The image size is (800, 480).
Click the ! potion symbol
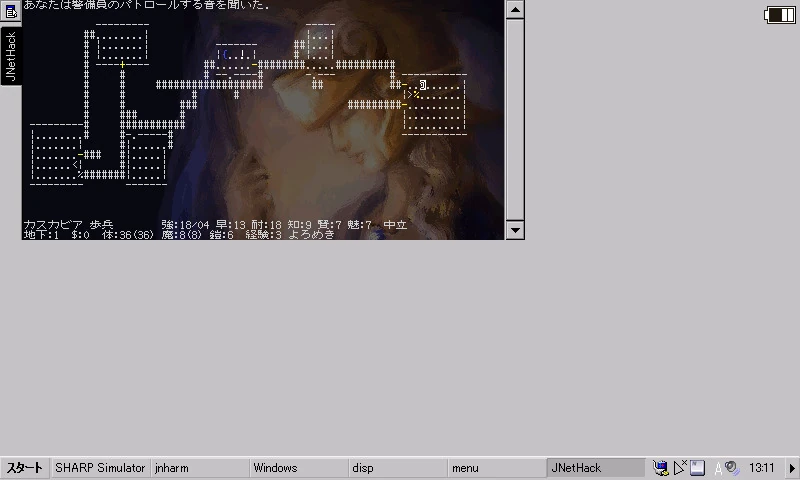(x=243, y=55)
